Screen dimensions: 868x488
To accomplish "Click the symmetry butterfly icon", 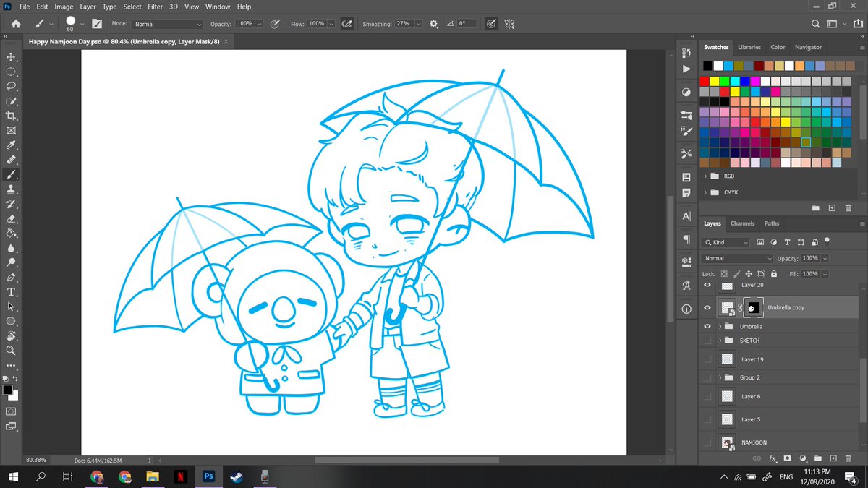I will click(509, 24).
